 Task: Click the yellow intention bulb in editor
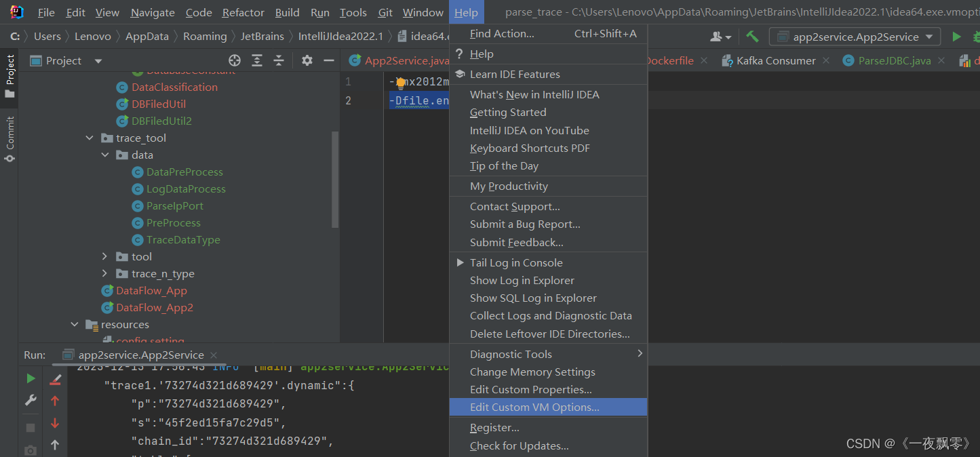[401, 83]
